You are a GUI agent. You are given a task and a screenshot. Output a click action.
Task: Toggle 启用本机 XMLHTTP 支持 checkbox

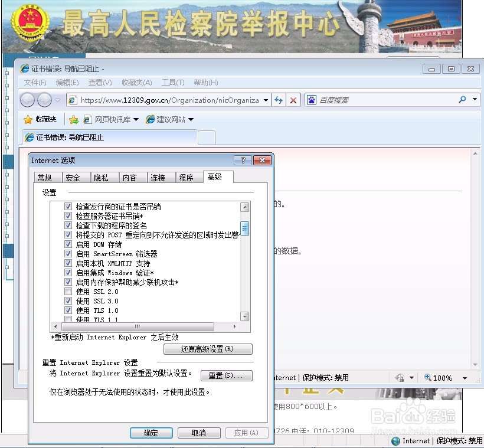coord(68,263)
